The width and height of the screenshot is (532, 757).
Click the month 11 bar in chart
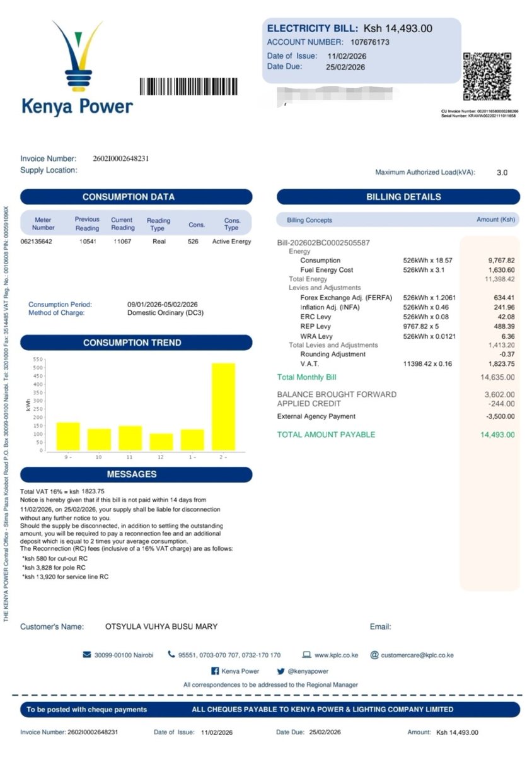click(130, 438)
